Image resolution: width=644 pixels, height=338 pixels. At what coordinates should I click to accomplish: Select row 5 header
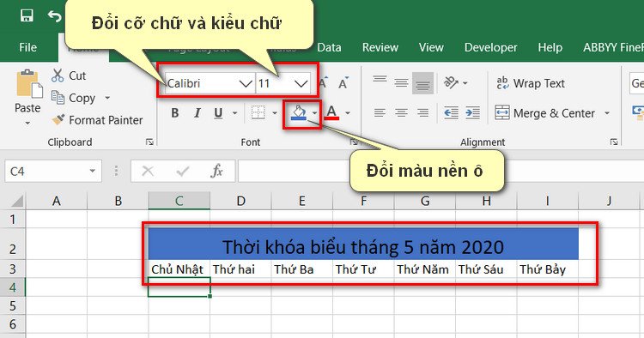(13, 305)
